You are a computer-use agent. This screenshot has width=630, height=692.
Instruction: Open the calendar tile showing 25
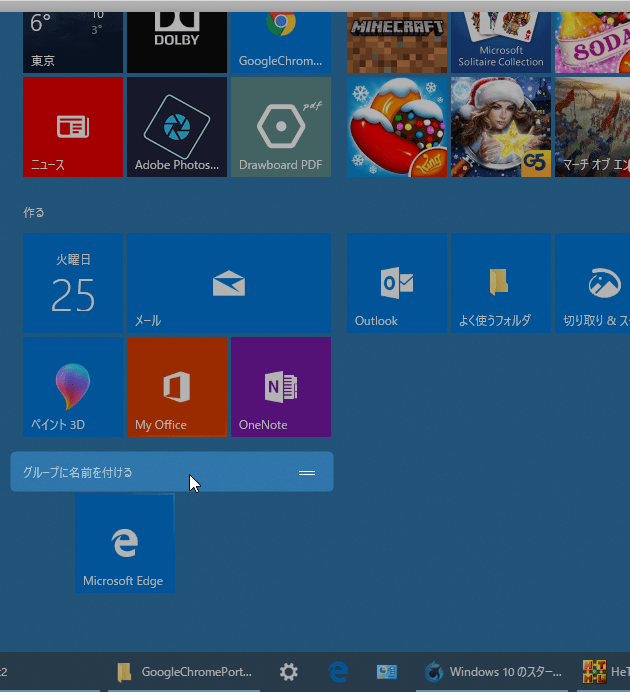(x=73, y=283)
